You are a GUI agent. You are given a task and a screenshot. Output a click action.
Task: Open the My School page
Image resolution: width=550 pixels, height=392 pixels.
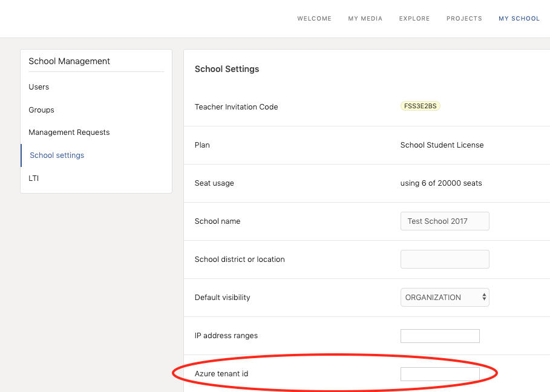[519, 19]
